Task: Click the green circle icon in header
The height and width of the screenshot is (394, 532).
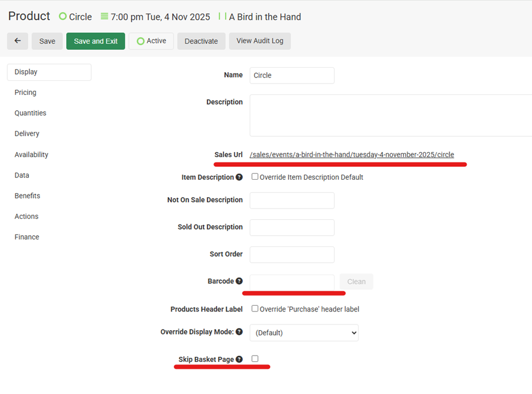Action: (63, 17)
